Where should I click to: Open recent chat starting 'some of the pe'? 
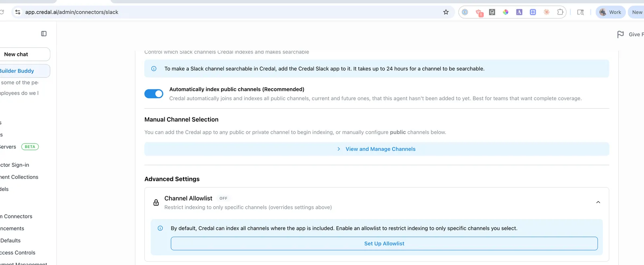tap(19, 83)
